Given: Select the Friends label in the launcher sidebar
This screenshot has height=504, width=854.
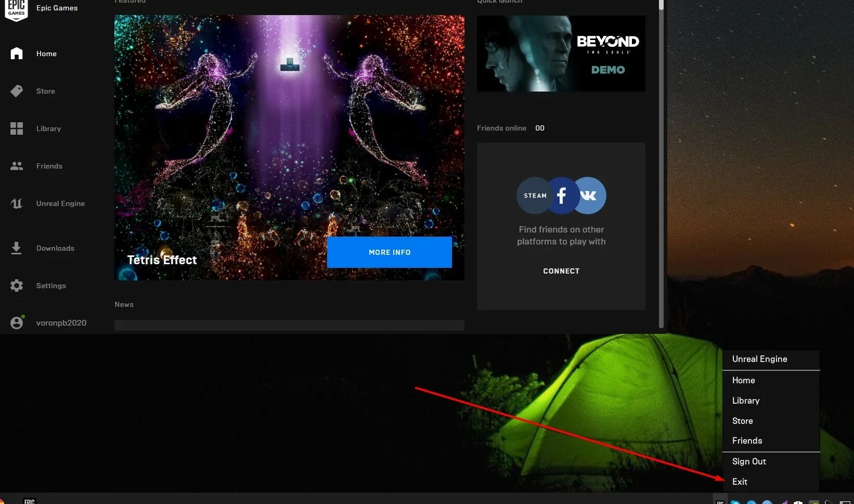Looking at the screenshot, I should pos(49,166).
